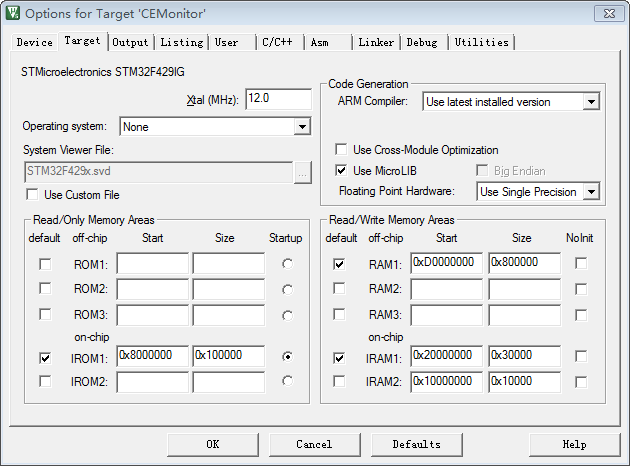Click the RAM3 Size field
Image resolution: width=630 pixels, height=466 pixels.
524,315
